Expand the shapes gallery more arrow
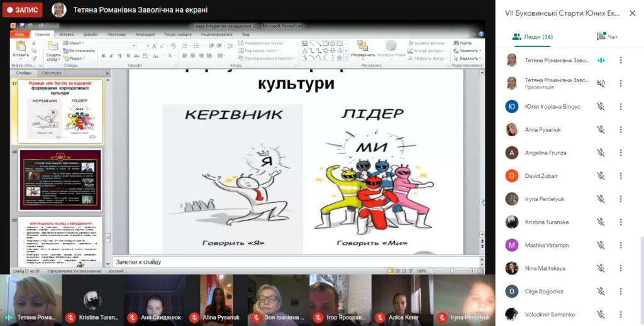644x326 pixels. tap(347, 58)
